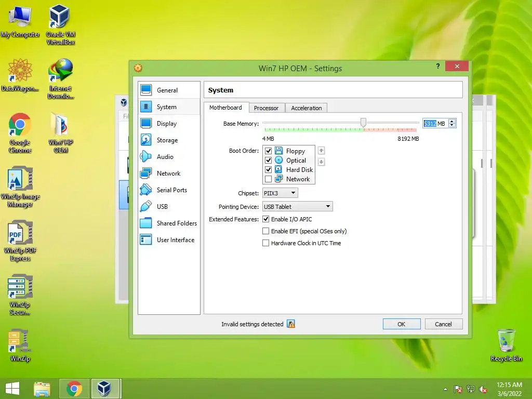The width and height of the screenshot is (532, 399).
Task: Open Internet Download Manager shortcut
Action: 60,79
